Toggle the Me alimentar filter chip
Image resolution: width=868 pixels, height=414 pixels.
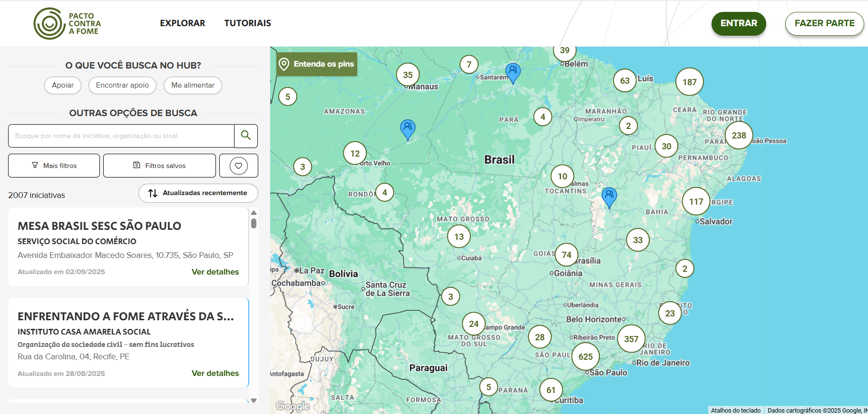coord(193,85)
